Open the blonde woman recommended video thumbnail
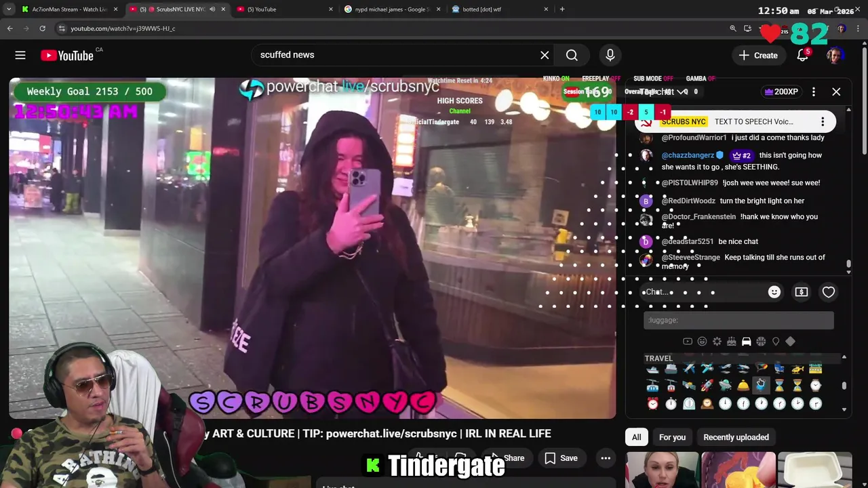The width and height of the screenshot is (868, 488). tap(662, 470)
